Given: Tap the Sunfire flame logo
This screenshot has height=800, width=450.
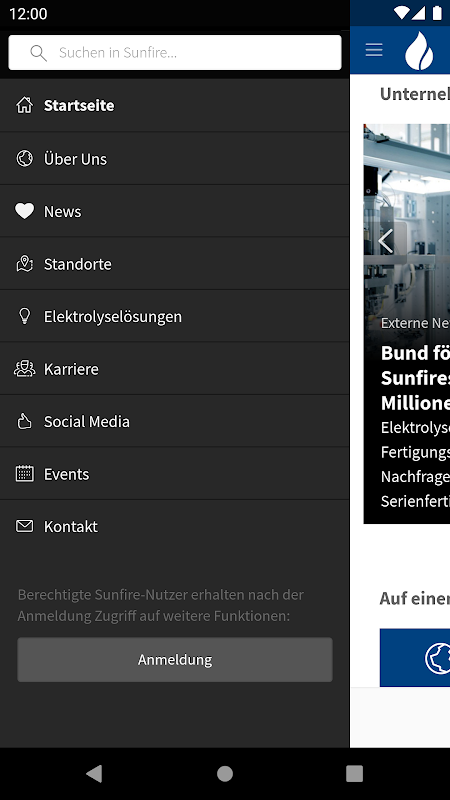Looking at the screenshot, I should pyautogui.click(x=419, y=50).
